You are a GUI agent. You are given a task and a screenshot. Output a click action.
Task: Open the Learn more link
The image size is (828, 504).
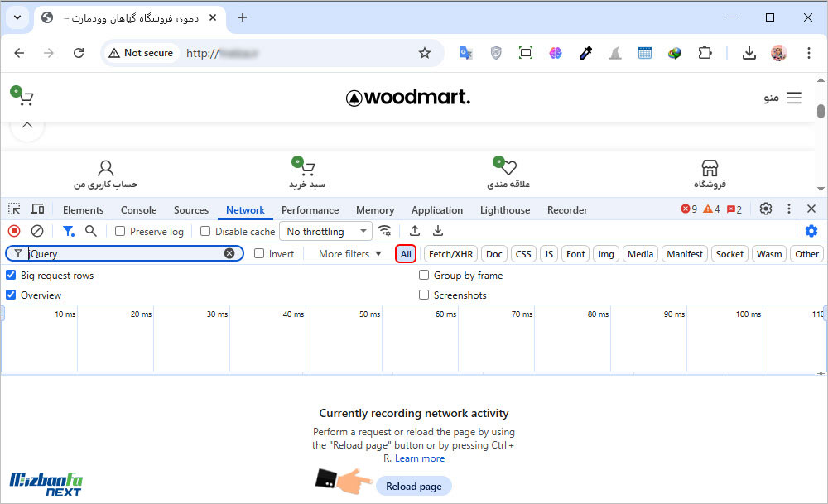coord(420,458)
